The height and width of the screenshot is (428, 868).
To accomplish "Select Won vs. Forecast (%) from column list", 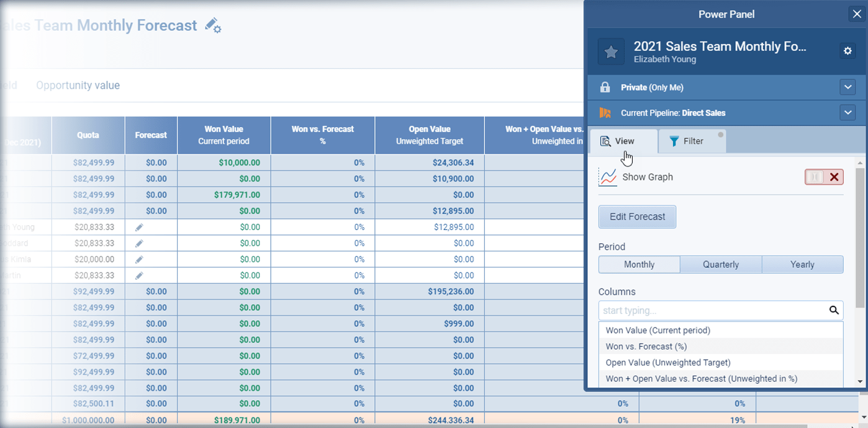I will pyautogui.click(x=646, y=346).
